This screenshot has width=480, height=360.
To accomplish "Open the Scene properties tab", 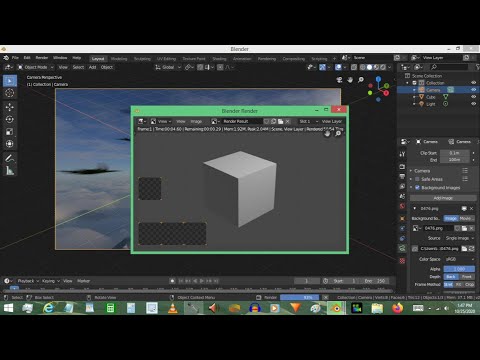I will [402, 196].
